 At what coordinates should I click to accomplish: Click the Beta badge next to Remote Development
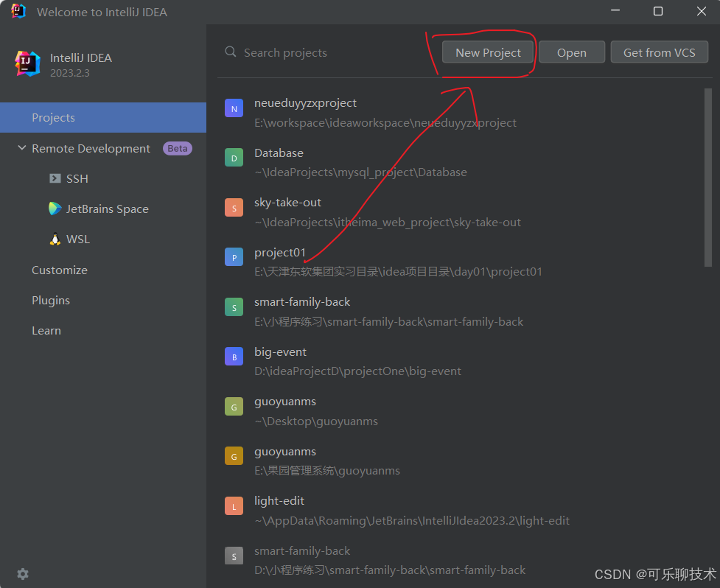pos(178,148)
